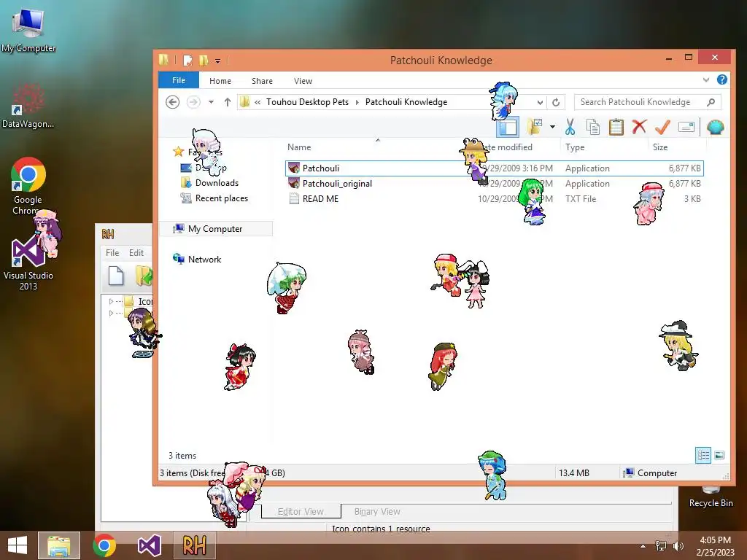The image size is (747, 560).
Task: Switch to the View ribbon tab
Action: pyautogui.click(x=303, y=81)
